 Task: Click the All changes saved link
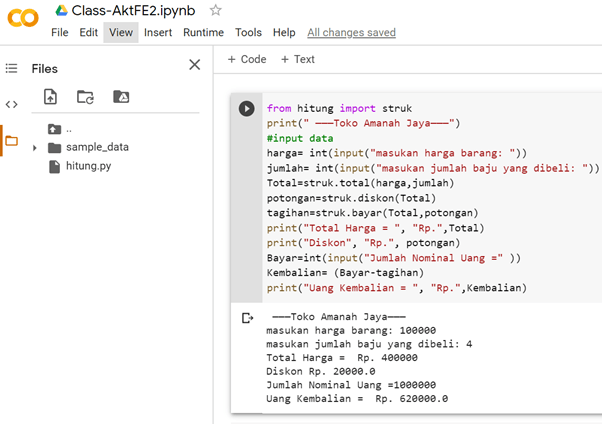click(x=351, y=32)
